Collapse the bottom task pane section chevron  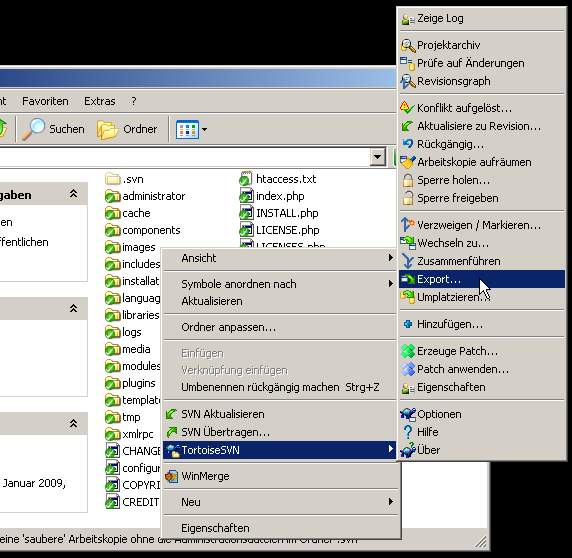(x=73, y=424)
